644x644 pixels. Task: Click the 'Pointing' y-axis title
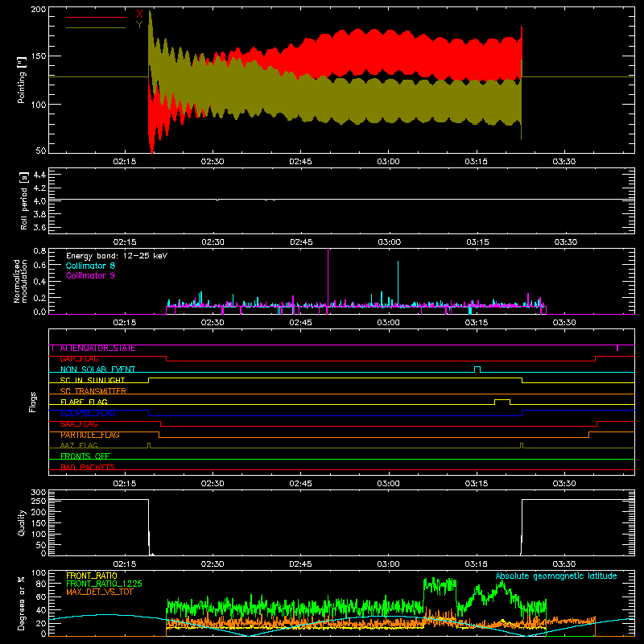pos(22,80)
